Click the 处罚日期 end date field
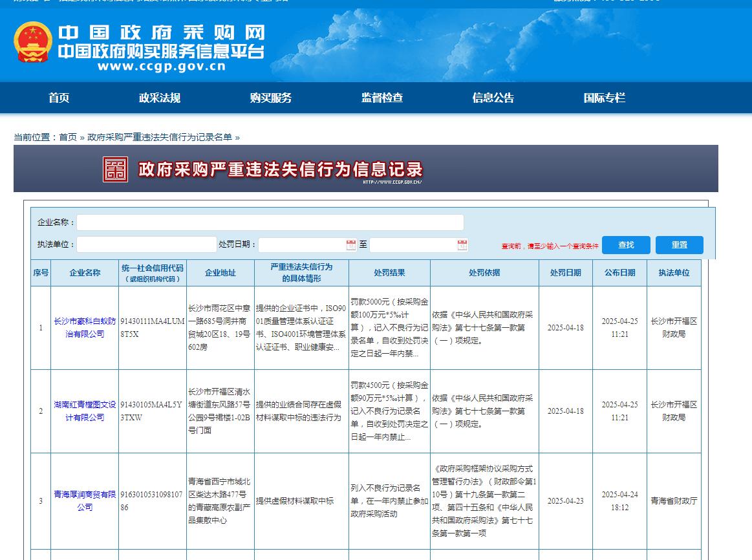This screenshot has height=560, width=752. (x=413, y=245)
